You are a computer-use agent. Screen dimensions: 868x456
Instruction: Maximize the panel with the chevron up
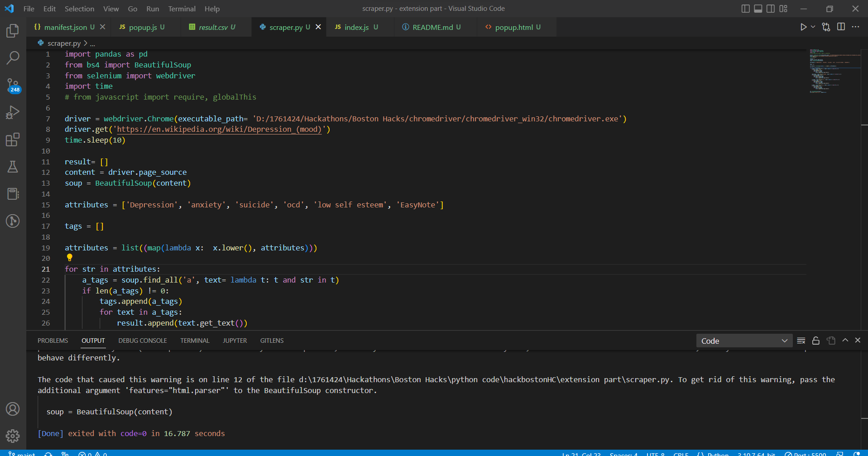point(845,341)
